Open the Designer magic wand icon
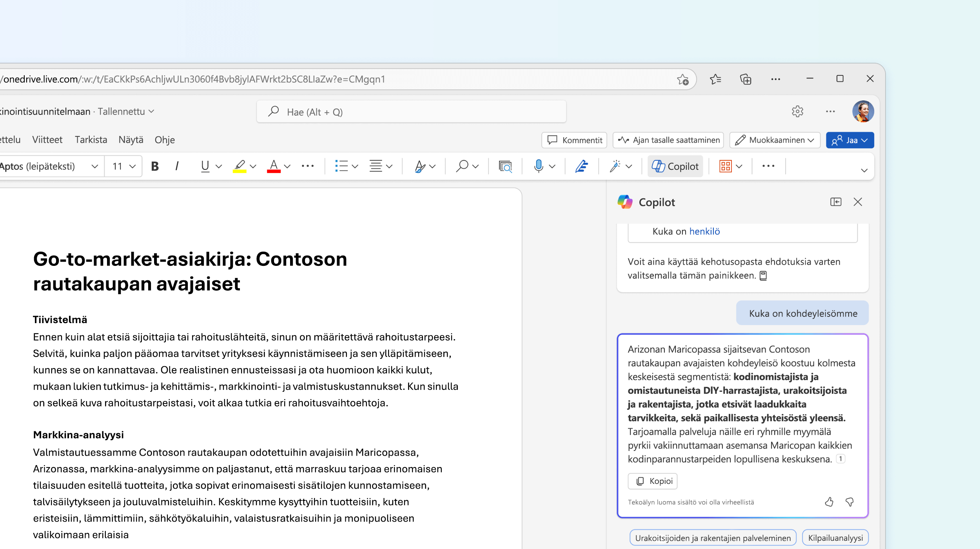The image size is (980, 549). pyautogui.click(x=615, y=166)
